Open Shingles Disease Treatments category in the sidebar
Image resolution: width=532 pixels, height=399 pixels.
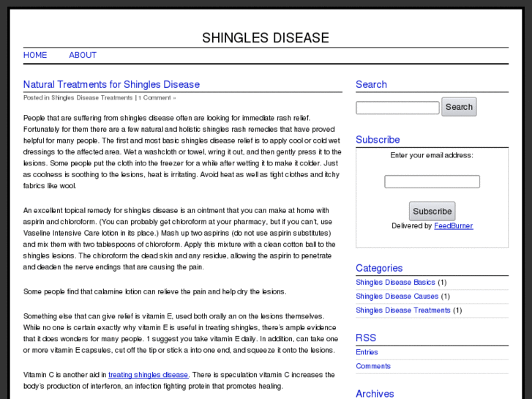point(403,310)
